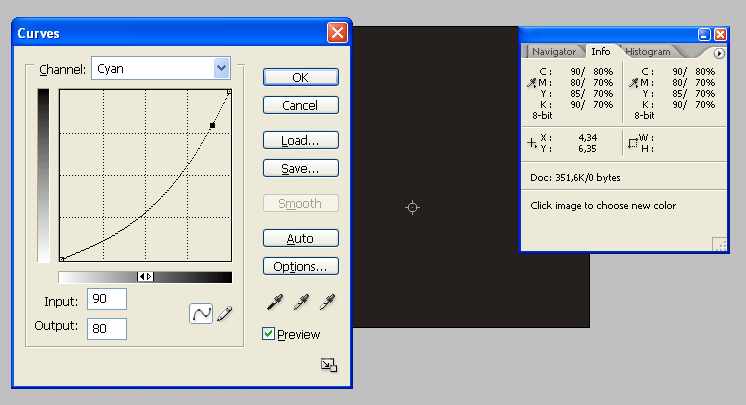The height and width of the screenshot is (405, 746).
Task: Choose the curve point editing tool
Action: [201, 314]
